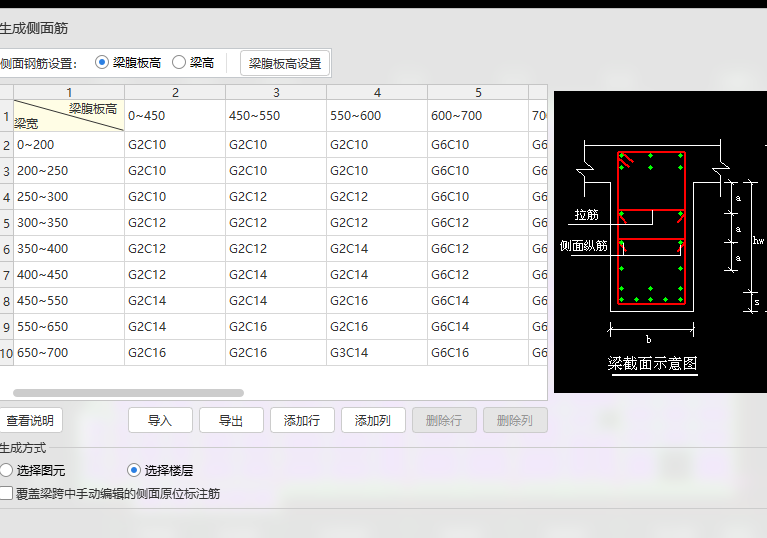Click the horizontal scrollbar under the table
Viewport: 767px width, 538px height.
[128, 393]
